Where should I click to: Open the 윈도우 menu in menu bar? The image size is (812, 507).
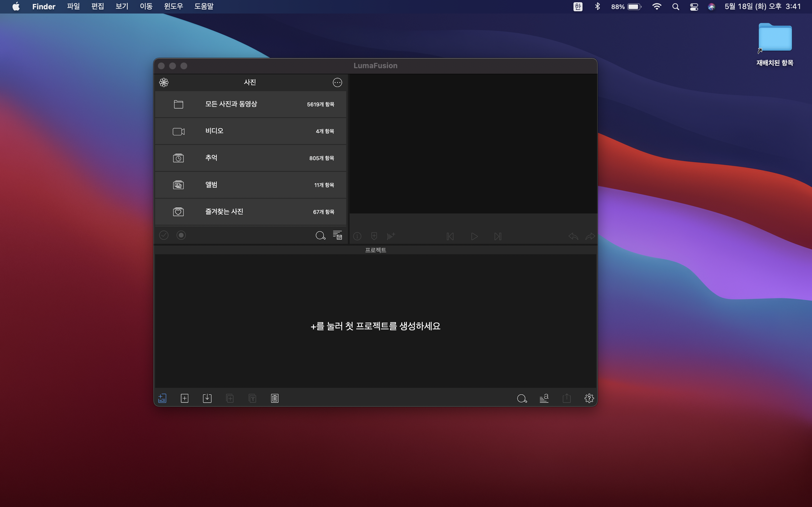pyautogui.click(x=173, y=6)
